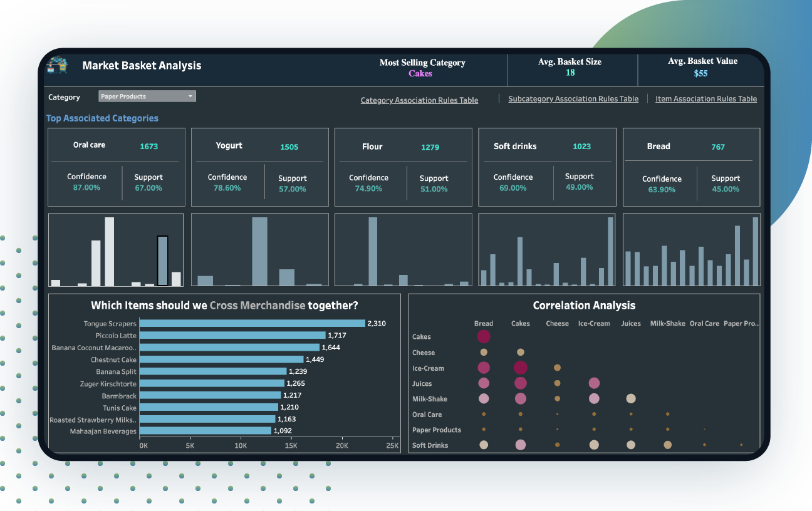The image size is (812, 511).
Task: Click the Ice-Cream and Cakes correlation bubble
Action: point(520,368)
